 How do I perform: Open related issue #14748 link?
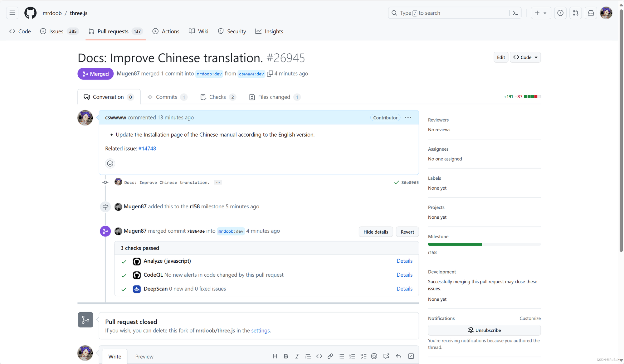click(x=147, y=148)
